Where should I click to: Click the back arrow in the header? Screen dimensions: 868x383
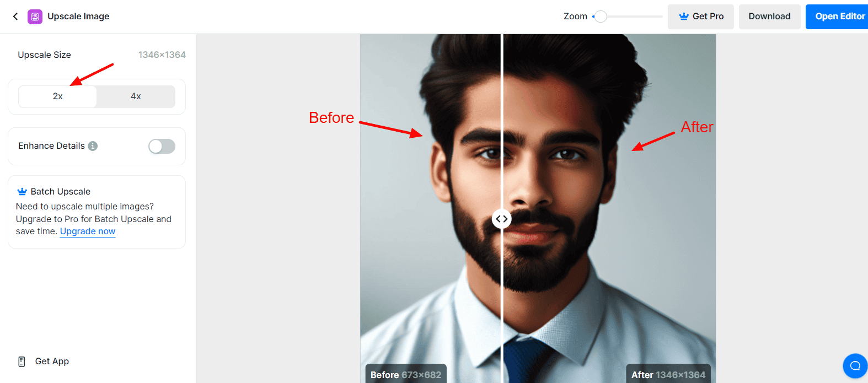pos(15,17)
